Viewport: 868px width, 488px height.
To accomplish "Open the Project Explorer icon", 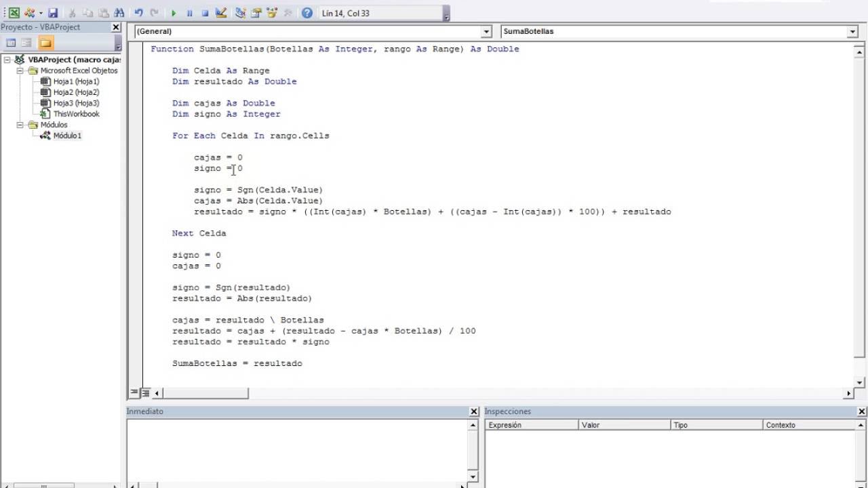I will (x=241, y=13).
